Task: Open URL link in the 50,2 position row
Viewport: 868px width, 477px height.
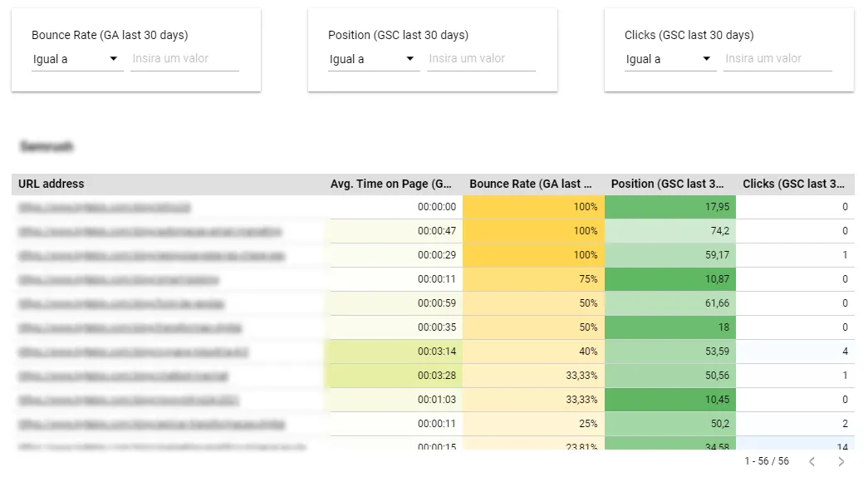Action: tap(151, 425)
